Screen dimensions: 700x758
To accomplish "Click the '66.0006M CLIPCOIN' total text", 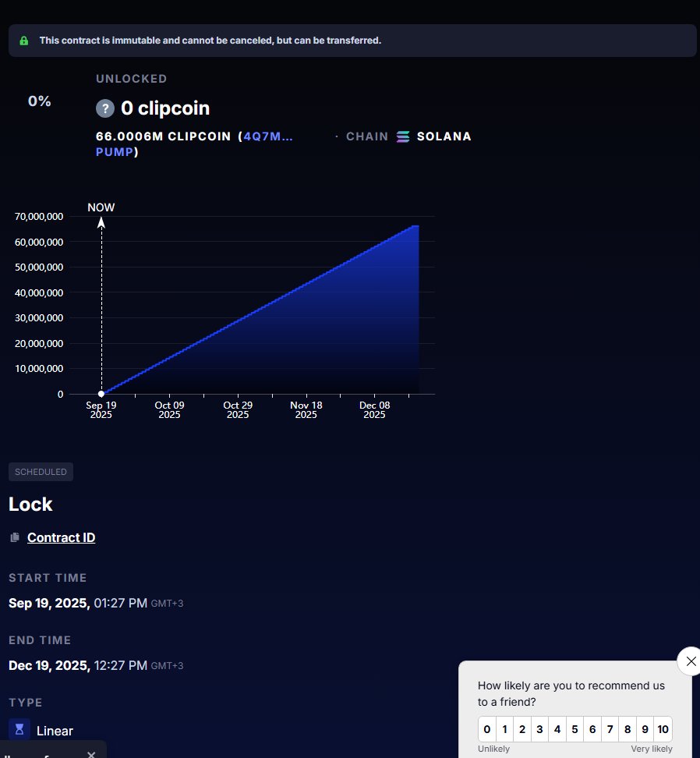I will [163, 136].
